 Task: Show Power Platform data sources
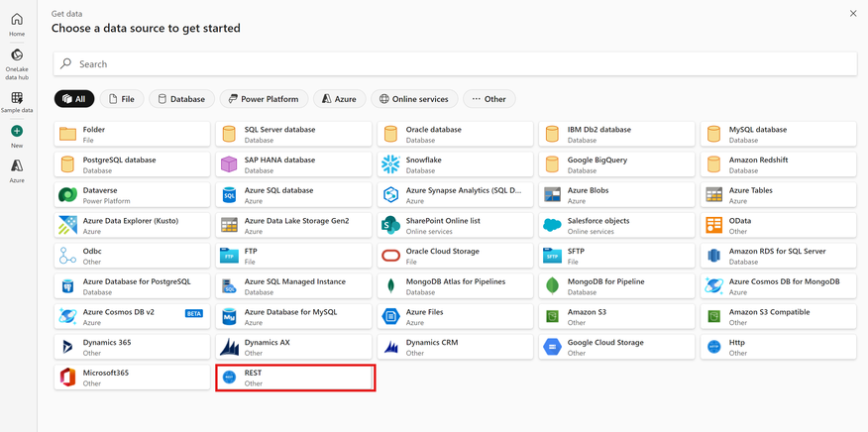(x=264, y=98)
